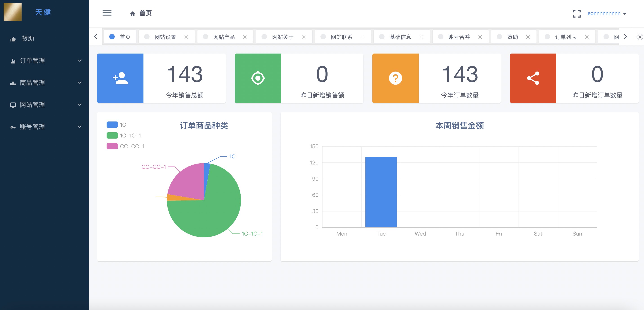
Task: Click the 订单商品种类 chart title
Action: pyautogui.click(x=204, y=126)
